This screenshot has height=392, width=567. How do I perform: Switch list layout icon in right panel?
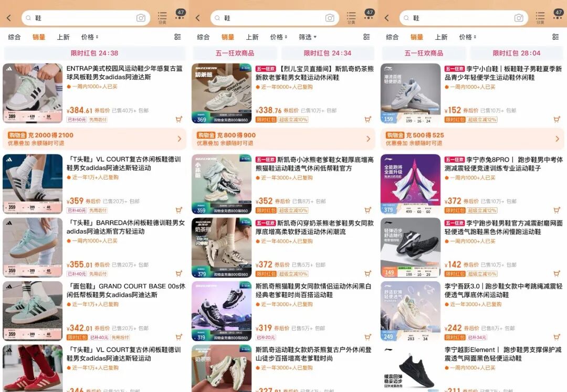coord(556,37)
